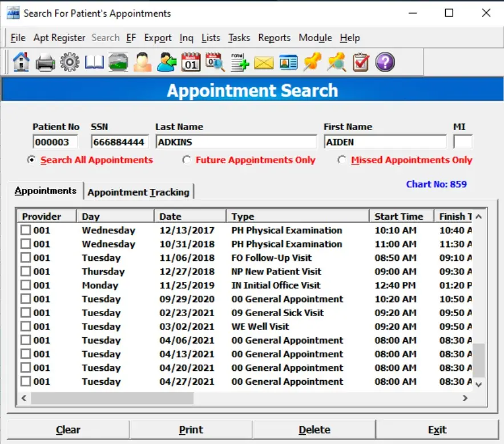
Task: Click the Clear button
Action: [x=68, y=429]
